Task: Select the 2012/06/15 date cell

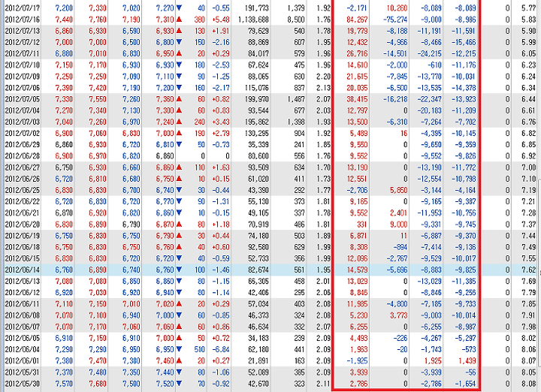Action: 23,258
